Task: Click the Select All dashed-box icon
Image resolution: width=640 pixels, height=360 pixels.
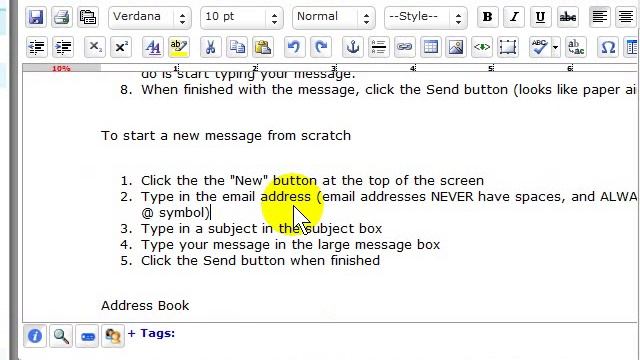Action: (x=508, y=47)
